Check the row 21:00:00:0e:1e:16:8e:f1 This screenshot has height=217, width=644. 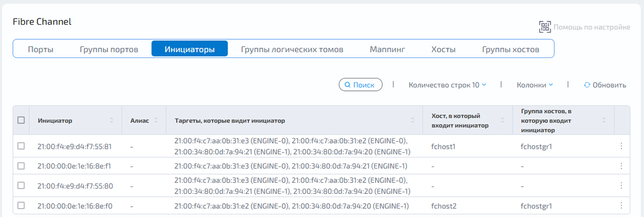[x=21, y=166]
